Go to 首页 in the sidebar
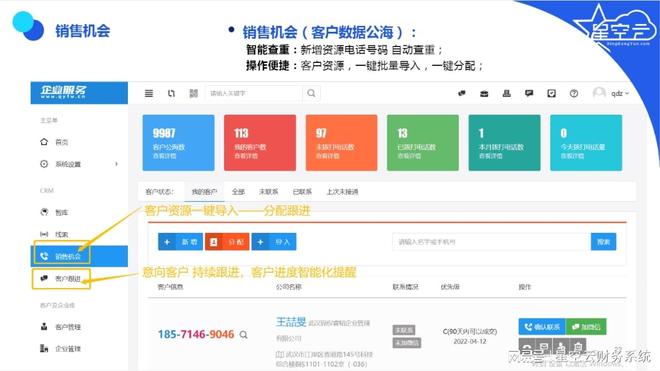Image resolution: width=660 pixels, height=371 pixels. 61,142
